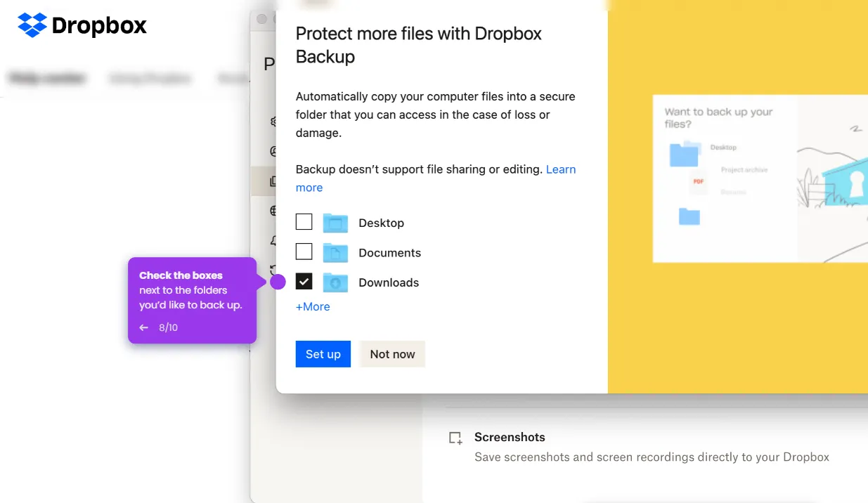Click the Screenshots capture icon in Preferences window
This screenshot has height=503, width=868.
click(456, 438)
